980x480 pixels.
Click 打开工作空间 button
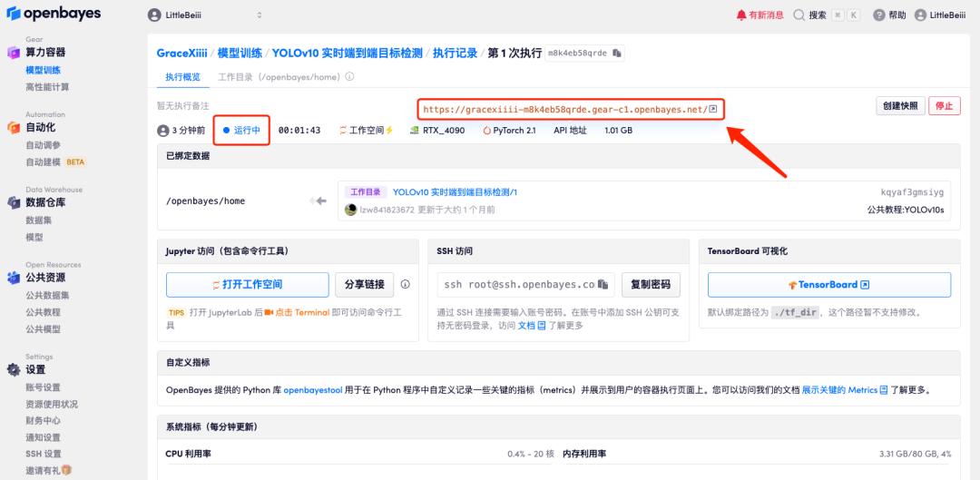click(248, 284)
